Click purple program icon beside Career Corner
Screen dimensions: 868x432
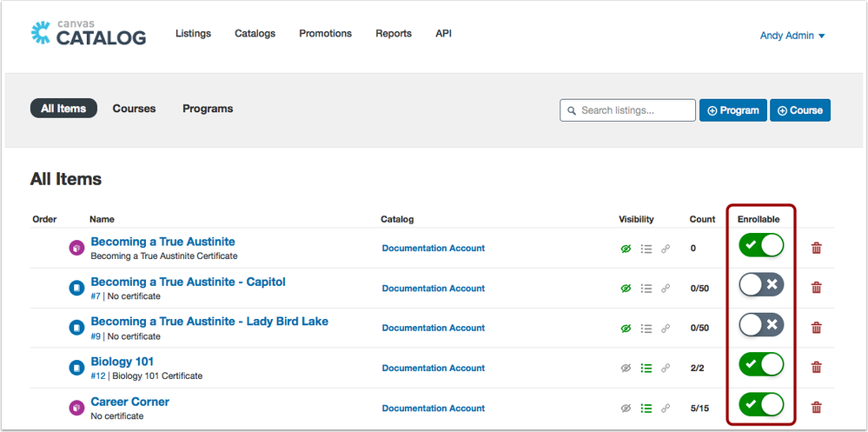(x=76, y=408)
